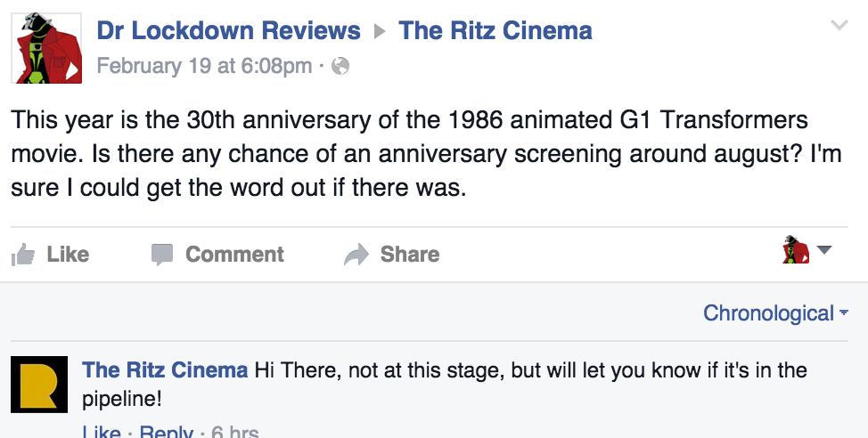Click the small red-coat avatar in action row
The image size is (868, 438).
click(x=795, y=252)
